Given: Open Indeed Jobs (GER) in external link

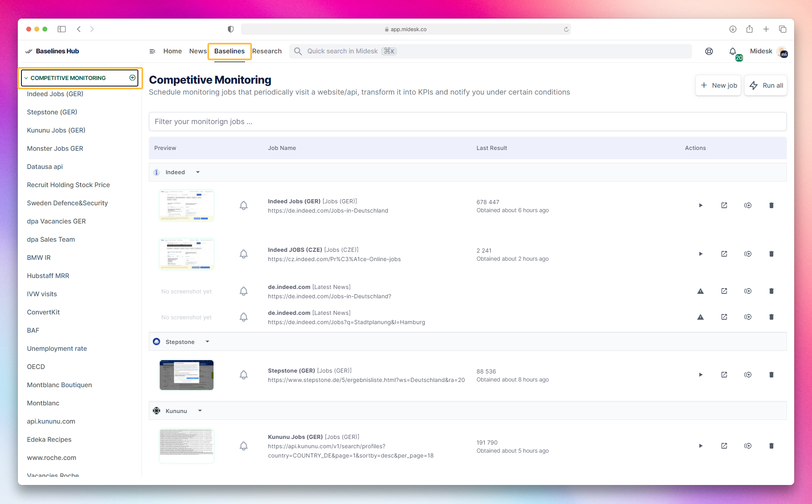Looking at the screenshot, I should [724, 205].
